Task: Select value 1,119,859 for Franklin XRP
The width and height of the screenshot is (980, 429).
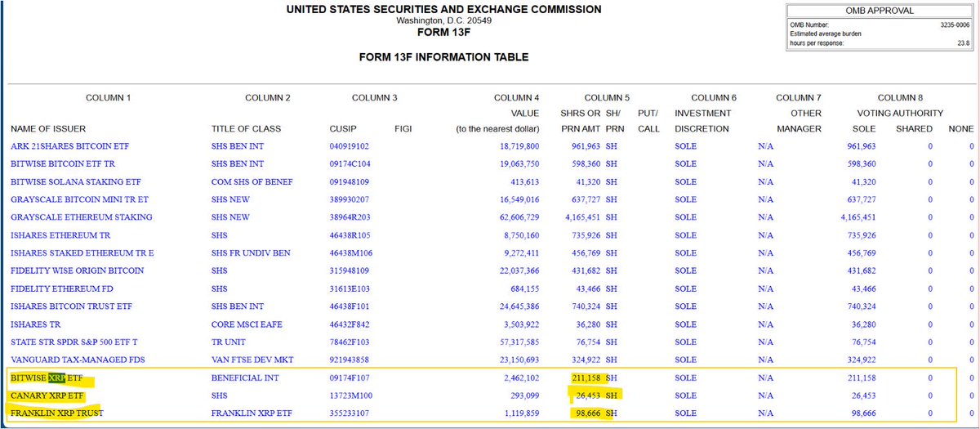Action: tap(522, 413)
